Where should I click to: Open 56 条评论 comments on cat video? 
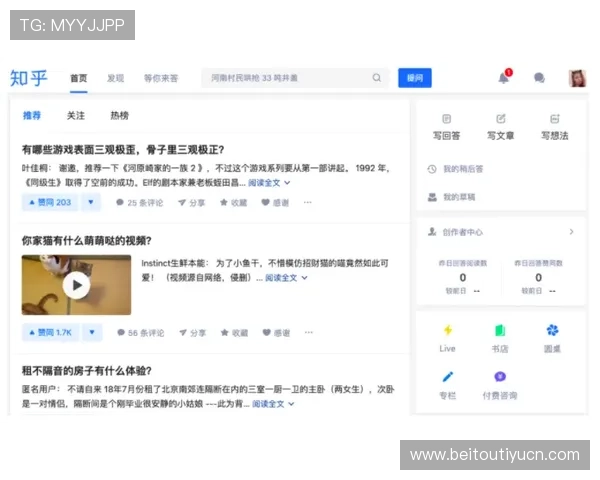[x=141, y=333]
